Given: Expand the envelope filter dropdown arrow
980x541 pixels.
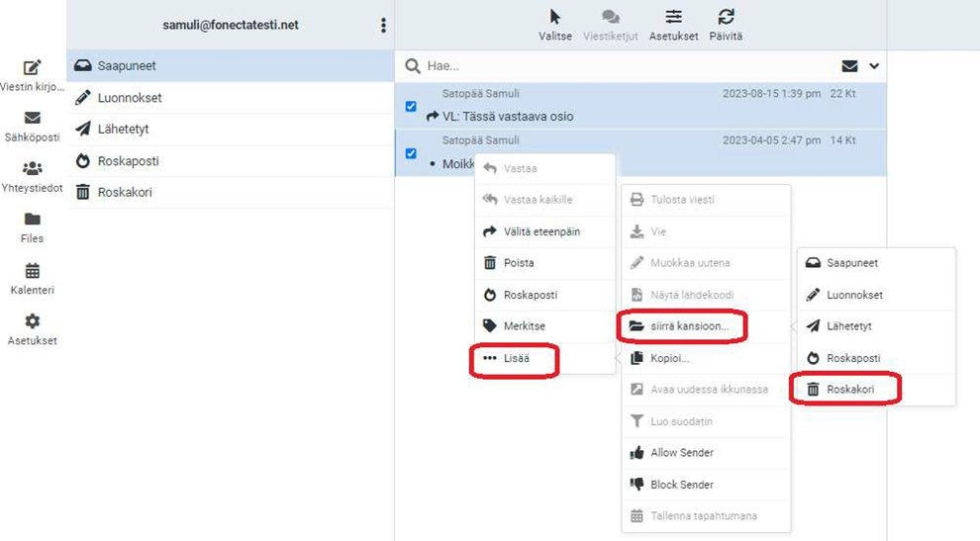Looking at the screenshot, I should (874, 66).
